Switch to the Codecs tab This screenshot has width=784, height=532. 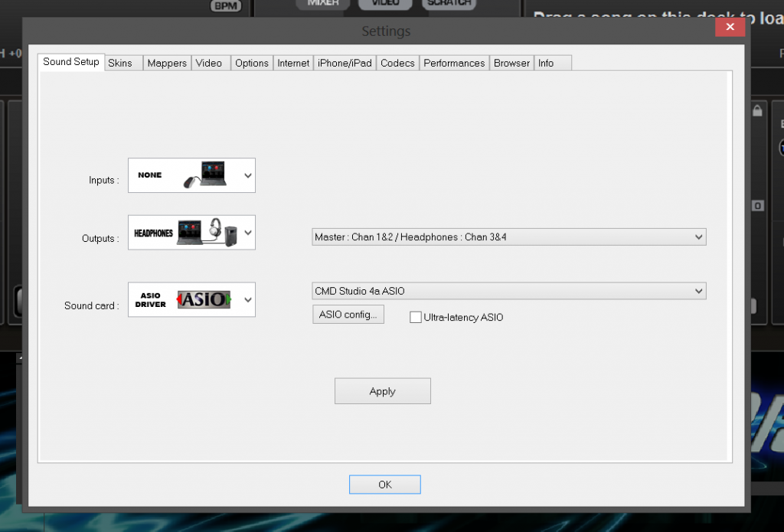398,63
